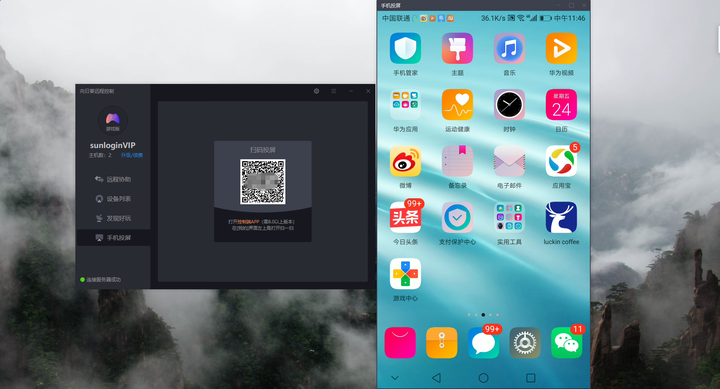The image size is (720, 389).
Task: Open the orange files dock app
Action: coord(442,343)
